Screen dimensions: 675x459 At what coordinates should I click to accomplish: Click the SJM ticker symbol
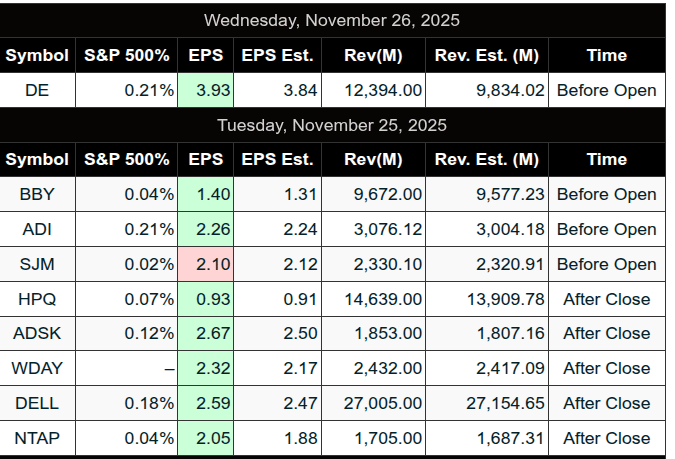[37, 264]
